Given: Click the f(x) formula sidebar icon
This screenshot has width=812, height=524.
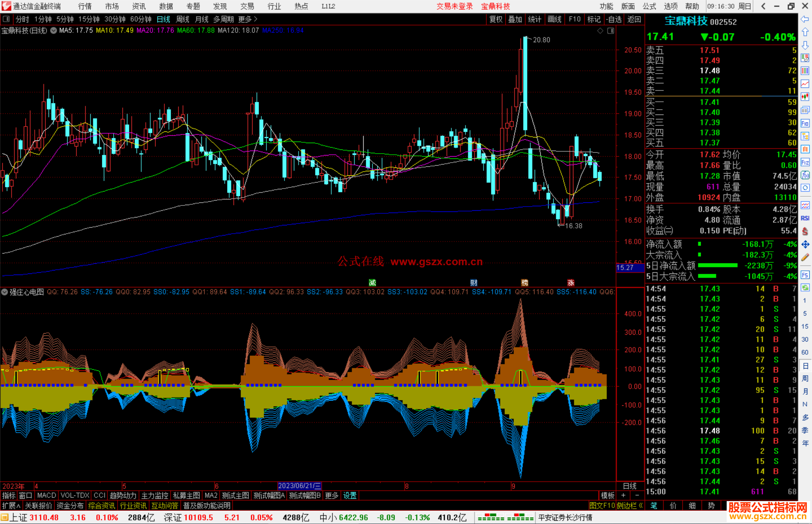Looking at the screenshot, I should pyautogui.click(x=805, y=175).
